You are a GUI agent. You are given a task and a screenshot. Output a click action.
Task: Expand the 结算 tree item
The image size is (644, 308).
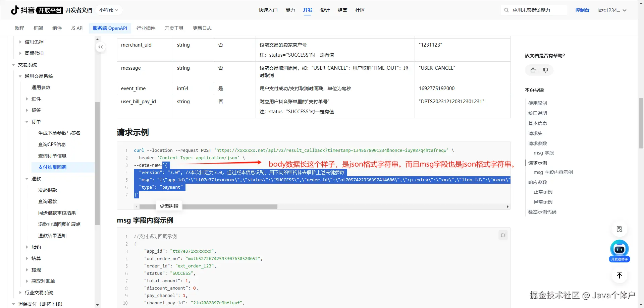(x=27, y=258)
